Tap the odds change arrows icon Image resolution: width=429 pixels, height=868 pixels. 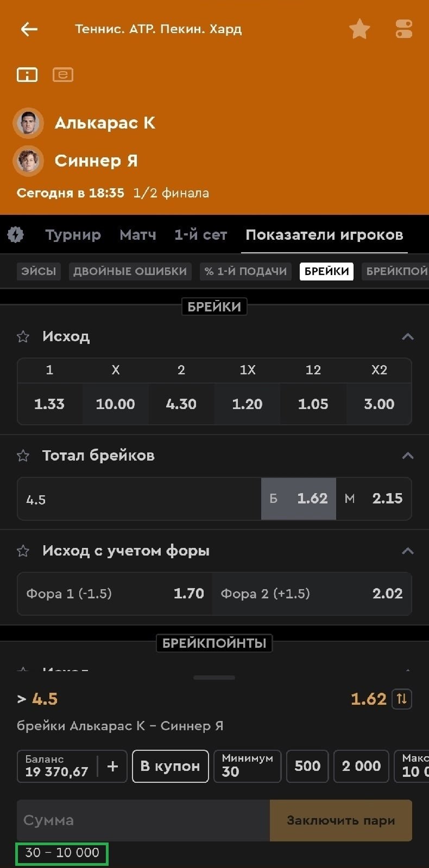[x=402, y=699]
